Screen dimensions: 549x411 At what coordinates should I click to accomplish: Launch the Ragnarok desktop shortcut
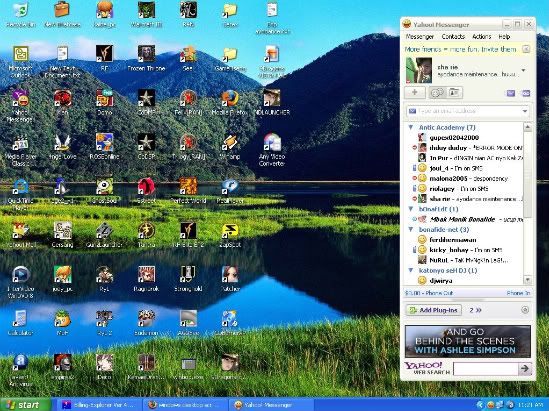pyautogui.click(x=146, y=278)
